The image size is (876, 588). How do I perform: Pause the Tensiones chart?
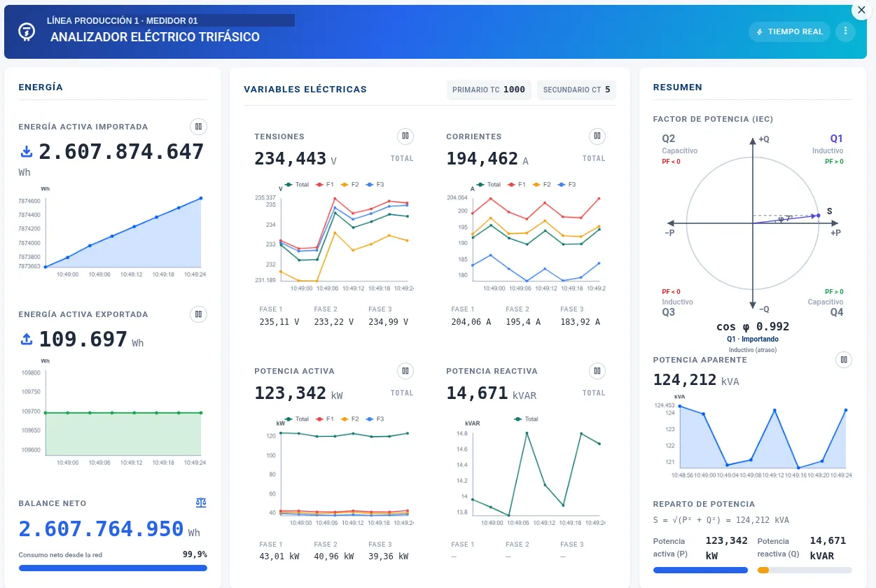point(405,136)
